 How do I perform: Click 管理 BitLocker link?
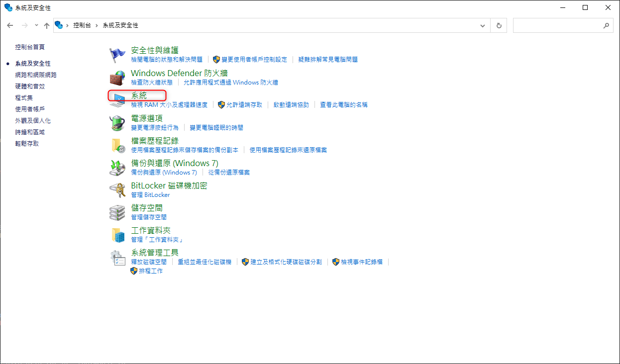click(150, 195)
